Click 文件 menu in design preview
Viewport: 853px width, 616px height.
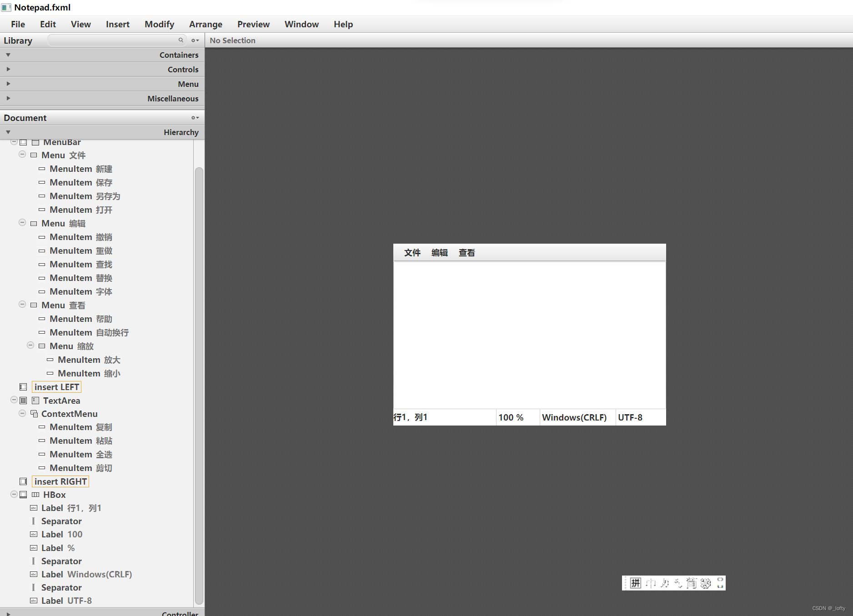[x=412, y=253]
